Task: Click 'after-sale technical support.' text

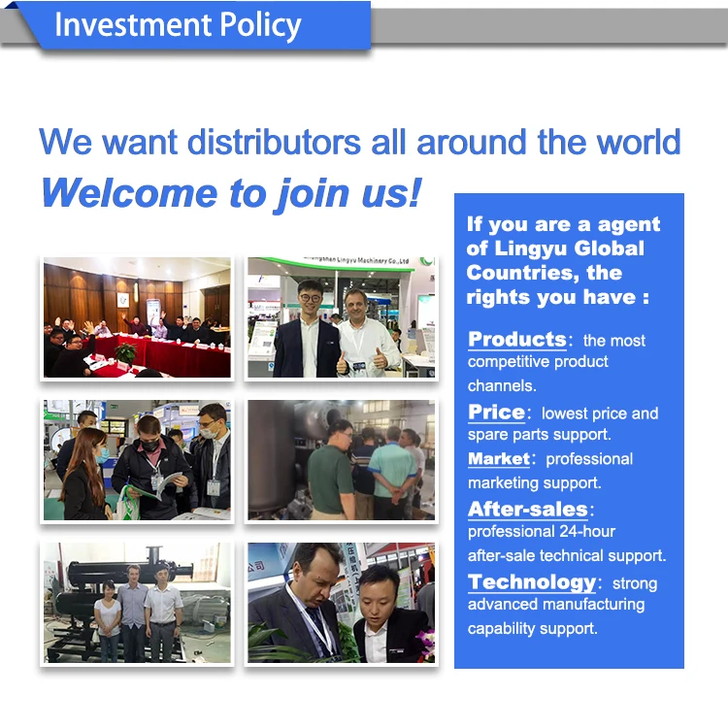Action: (567, 556)
